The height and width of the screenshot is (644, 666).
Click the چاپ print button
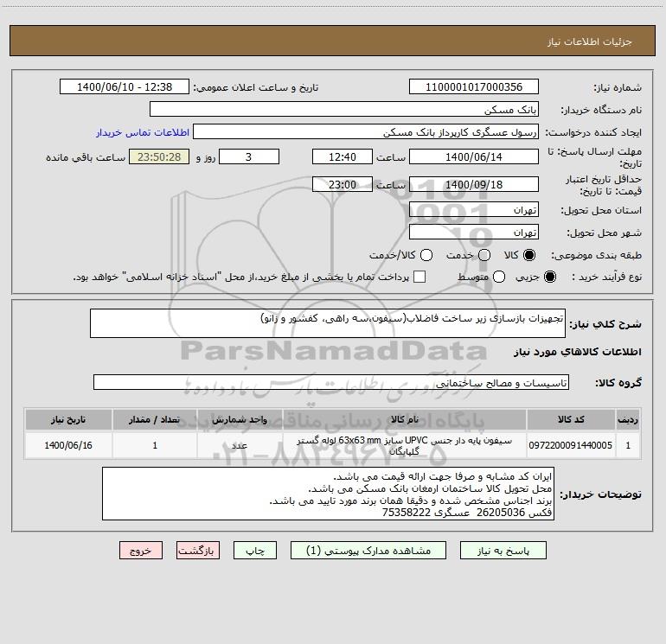255,551
